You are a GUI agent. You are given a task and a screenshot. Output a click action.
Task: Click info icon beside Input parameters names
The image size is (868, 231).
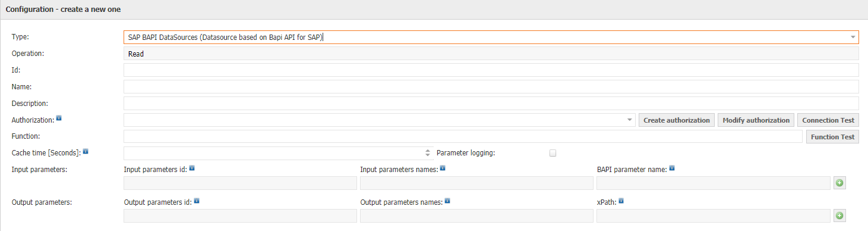pyautogui.click(x=443, y=168)
